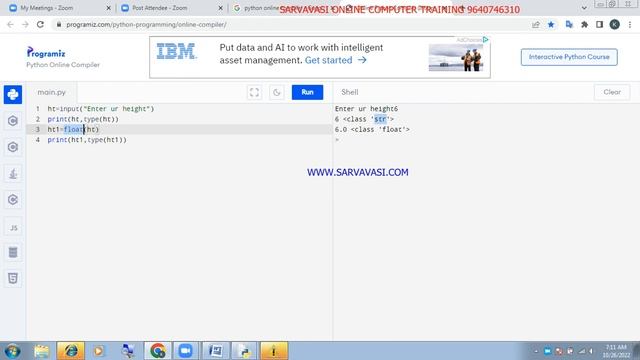This screenshot has height=360, width=640.
Task: Switch to the JS compiler icon
Action: tap(13, 228)
